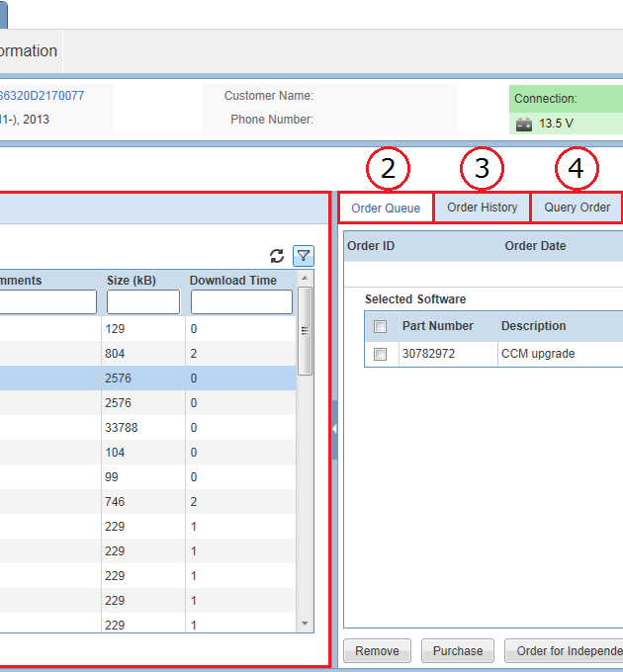Click the Part Number column header
The width and height of the screenshot is (623, 672).
tap(438, 326)
